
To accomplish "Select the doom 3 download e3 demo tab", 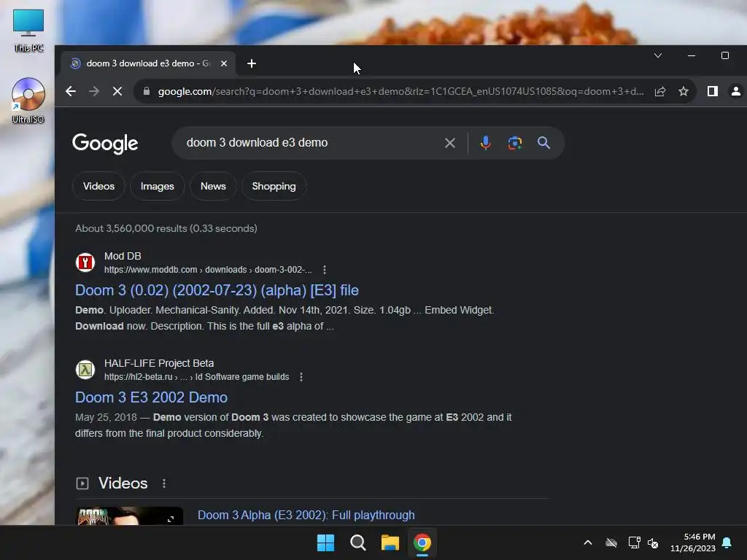I will point(147,63).
